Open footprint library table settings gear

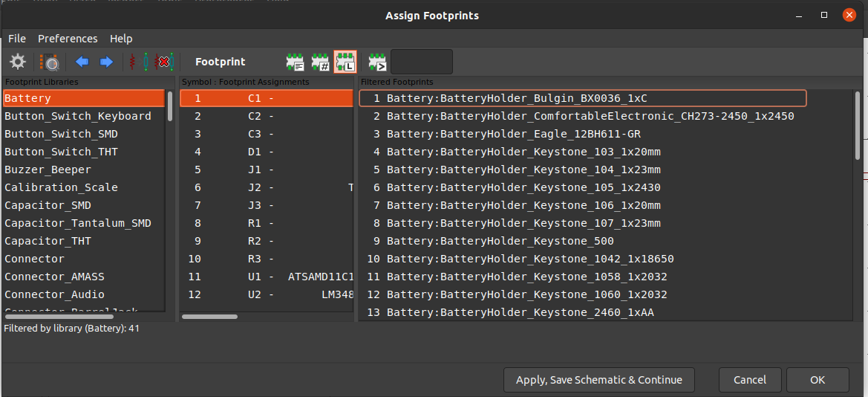(18, 62)
